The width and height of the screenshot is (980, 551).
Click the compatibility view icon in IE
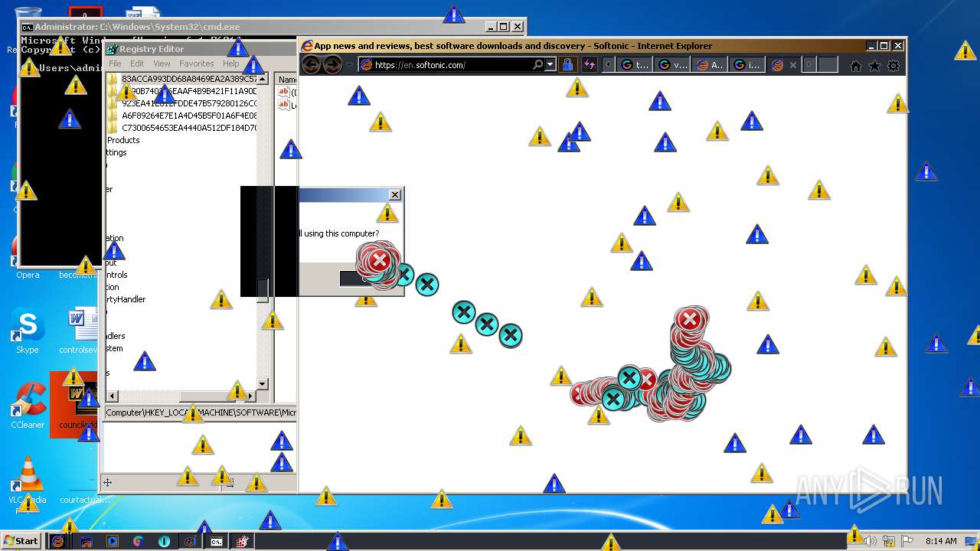click(590, 65)
